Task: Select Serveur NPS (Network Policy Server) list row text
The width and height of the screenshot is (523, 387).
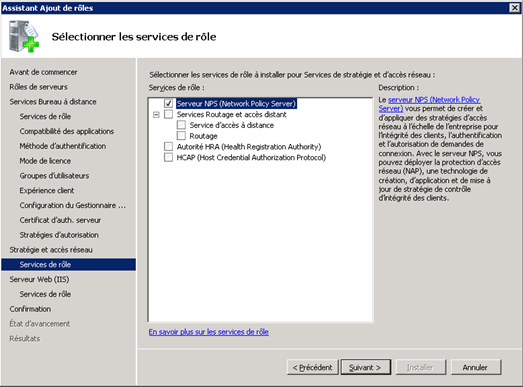Action: pos(236,104)
